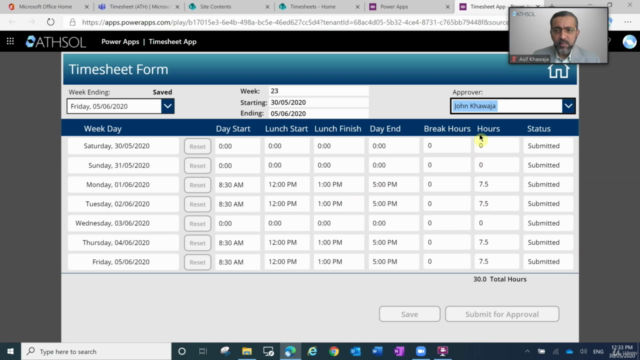Click OneDrive cloud icon in tray

pyautogui.click(x=569, y=351)
